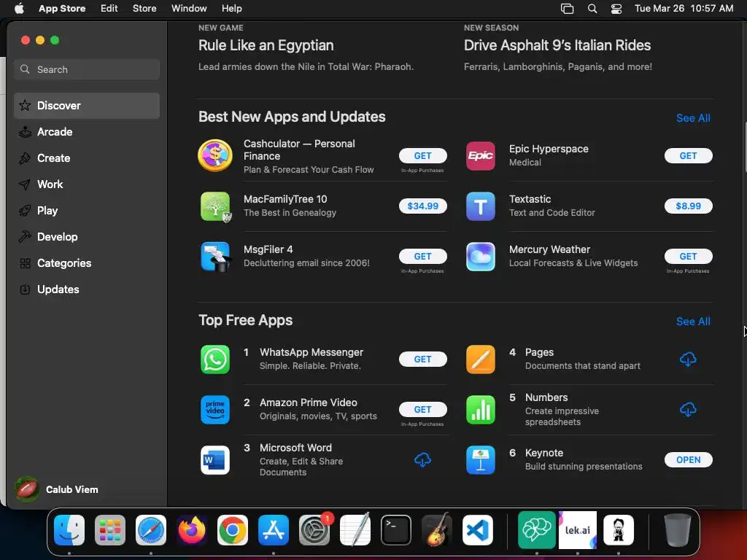
Task: Browse the Categories section
Action: pyautogui.click(x=87, y=262)
